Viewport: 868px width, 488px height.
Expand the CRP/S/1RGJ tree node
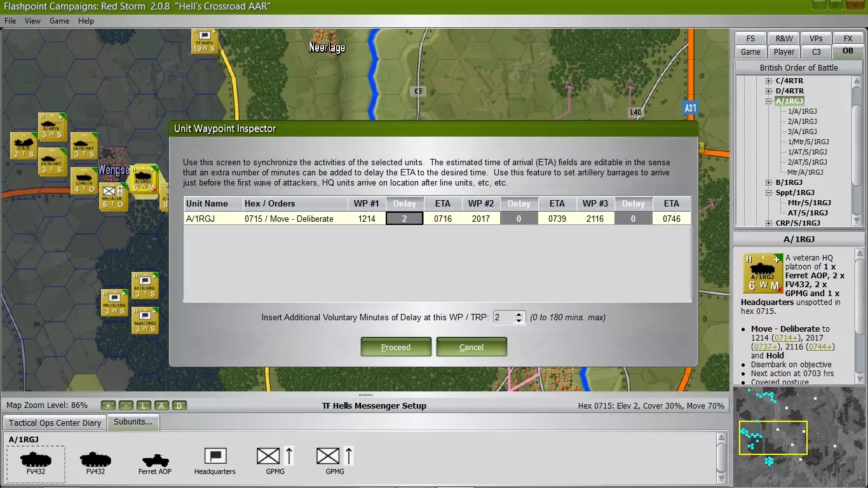769,223
